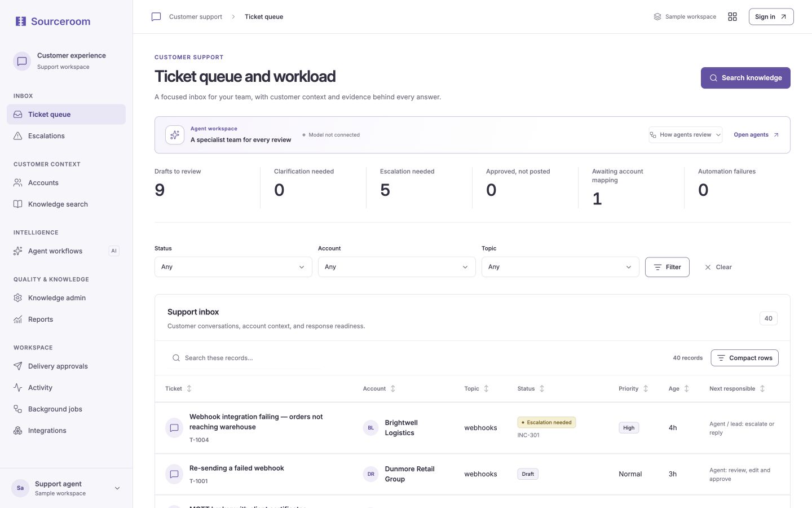Open Escalations in sidebar

coord(66,135)
